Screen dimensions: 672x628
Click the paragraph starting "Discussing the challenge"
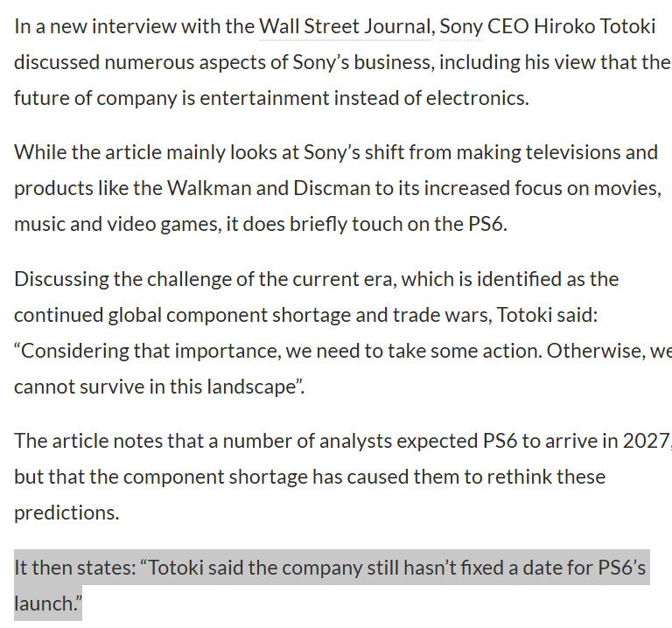coord(343,333)
